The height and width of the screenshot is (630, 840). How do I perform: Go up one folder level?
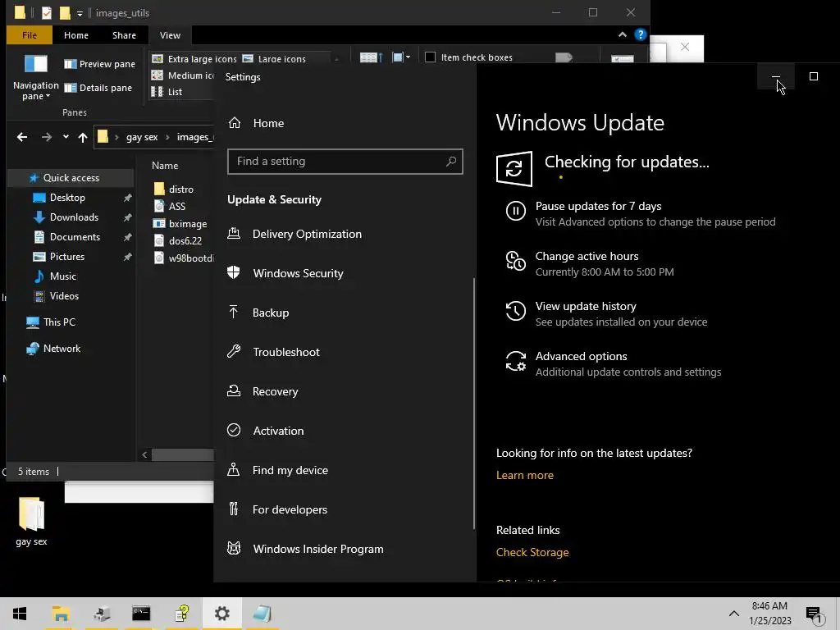pyautogui.click(x=83, y=138)
